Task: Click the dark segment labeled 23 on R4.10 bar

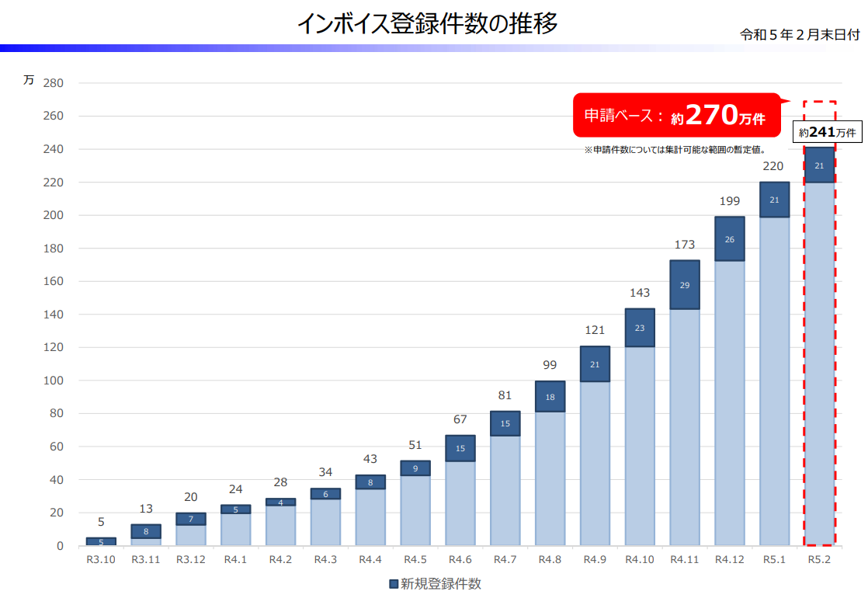Action: (x=639, y=328)
